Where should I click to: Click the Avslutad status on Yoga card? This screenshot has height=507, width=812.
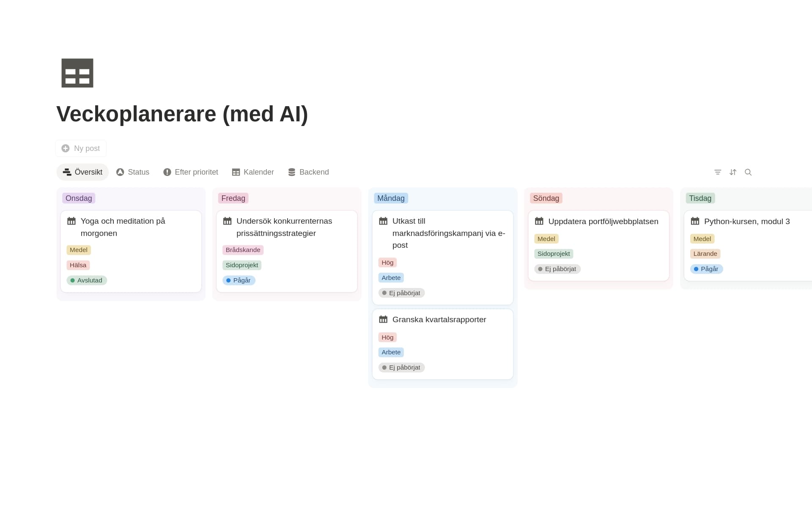(87, 280)
